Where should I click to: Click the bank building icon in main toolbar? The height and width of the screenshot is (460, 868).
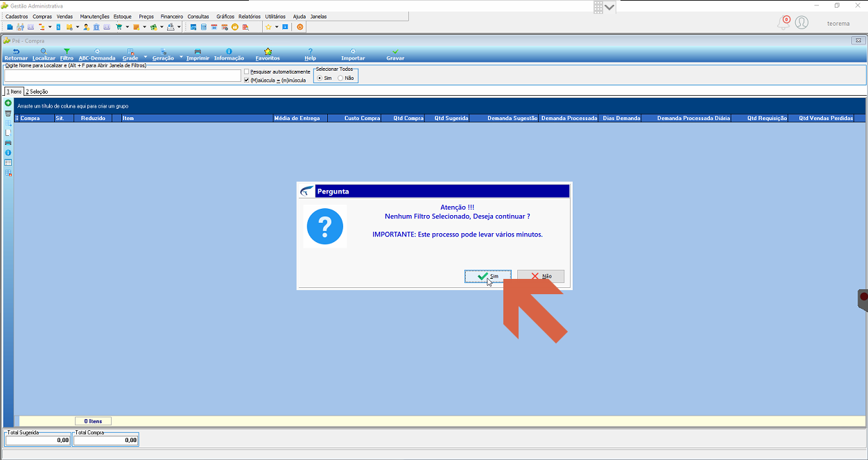[x=96, y=27]
